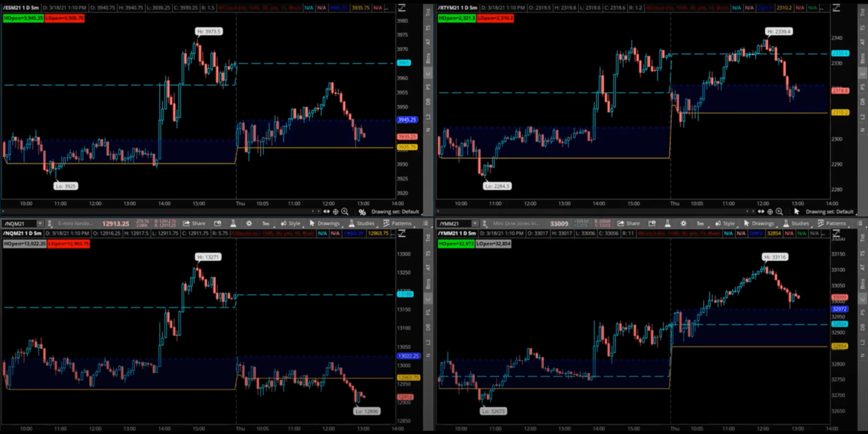The height and width of the screenshot is (434, 868).
Task: Open the Style dropdown on /NQM21 toolbar
Action: coord(291,224)
